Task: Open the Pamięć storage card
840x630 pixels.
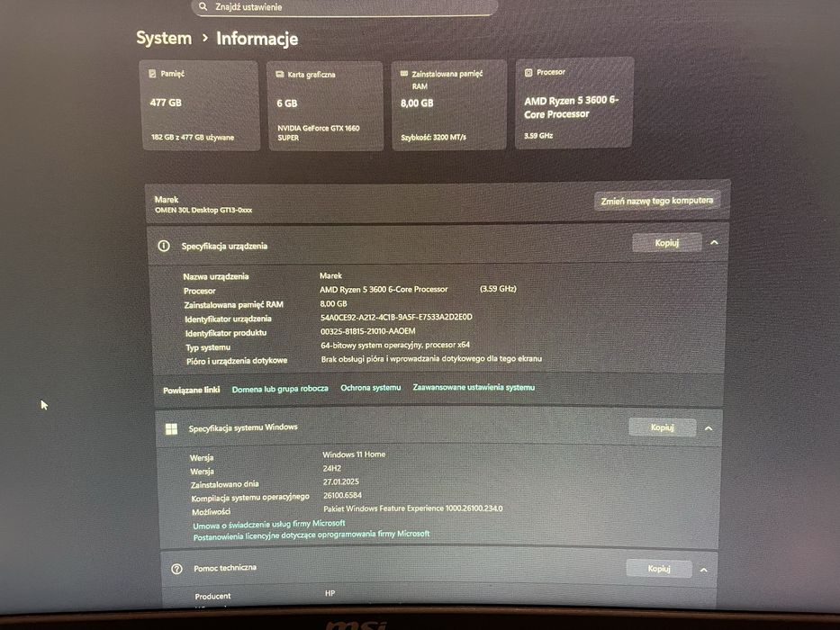Action: point(199,105)
